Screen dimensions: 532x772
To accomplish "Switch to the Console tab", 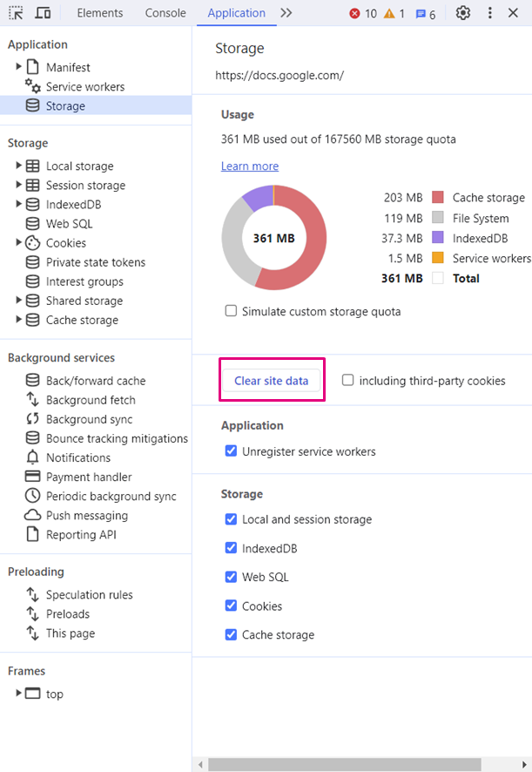I will point(165,13).
